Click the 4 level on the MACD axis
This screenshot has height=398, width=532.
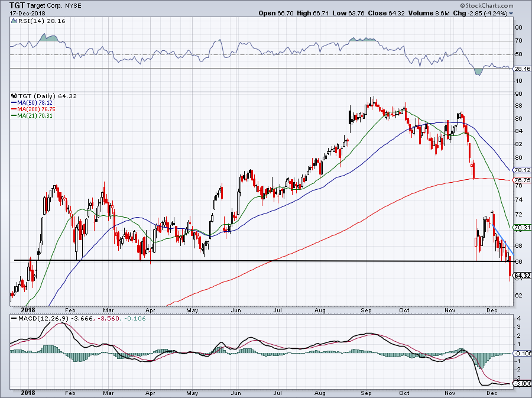click(x=519, y=319)
